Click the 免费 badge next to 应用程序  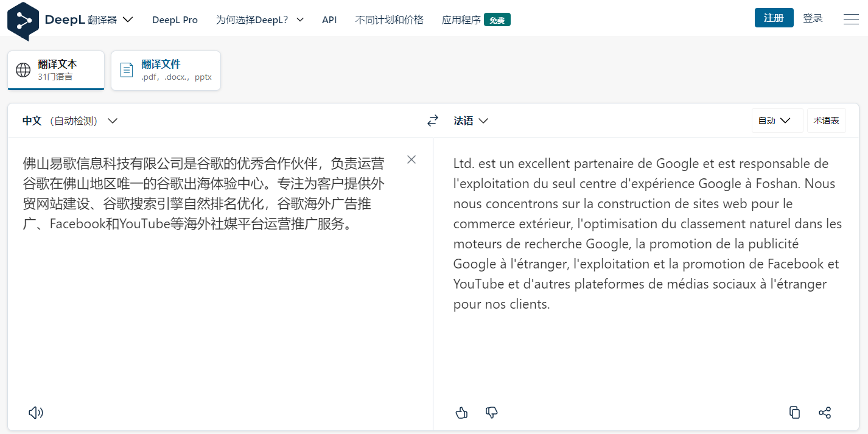coord(497,20)
